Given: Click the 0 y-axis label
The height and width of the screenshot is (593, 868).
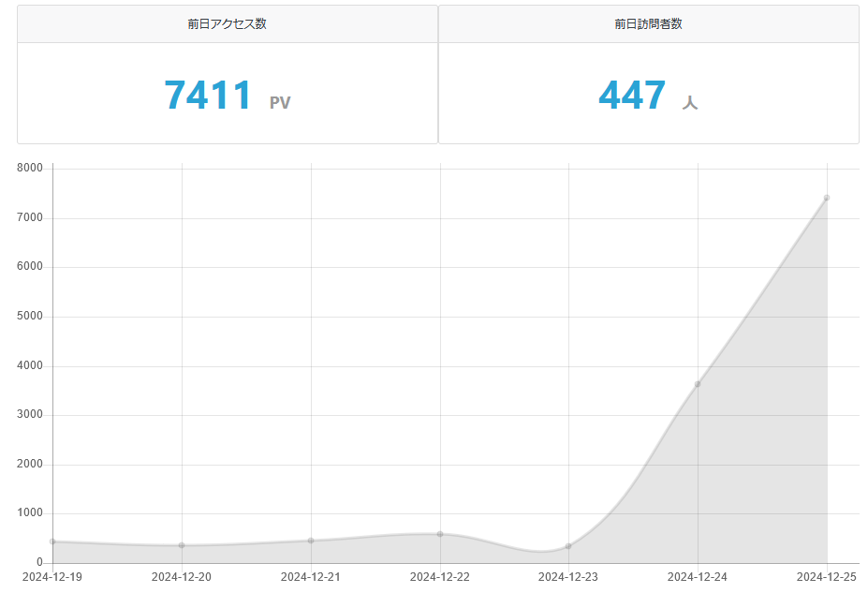Looking at the screenshot, I should pyautogui.click(x=40, y=562).
